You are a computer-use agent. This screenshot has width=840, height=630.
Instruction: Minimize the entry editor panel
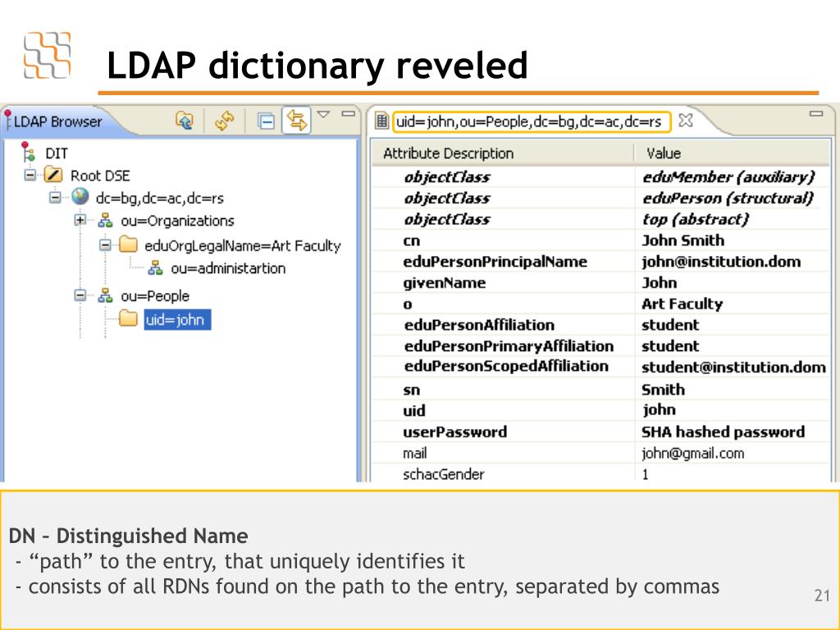pos(816,113)
